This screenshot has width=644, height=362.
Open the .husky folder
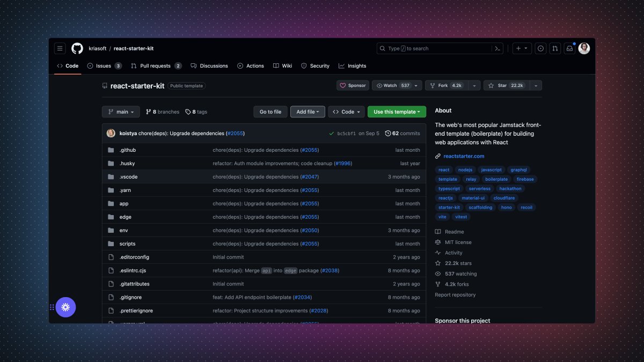(127, 164)
